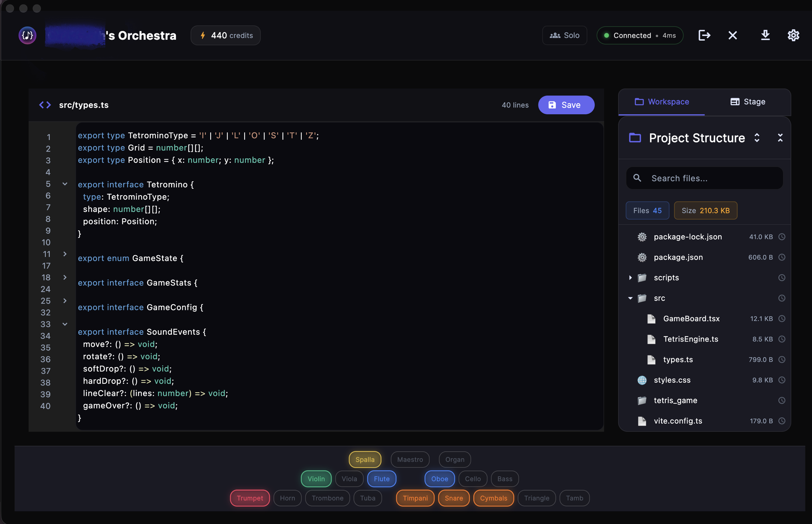Click the Save button

pyautogui.click(x=566, y=105)
